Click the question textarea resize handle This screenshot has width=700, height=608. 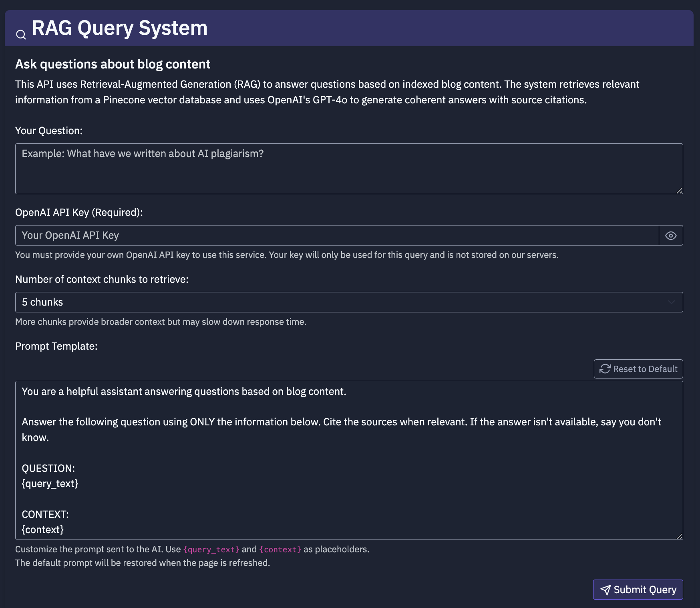point(679,191)
